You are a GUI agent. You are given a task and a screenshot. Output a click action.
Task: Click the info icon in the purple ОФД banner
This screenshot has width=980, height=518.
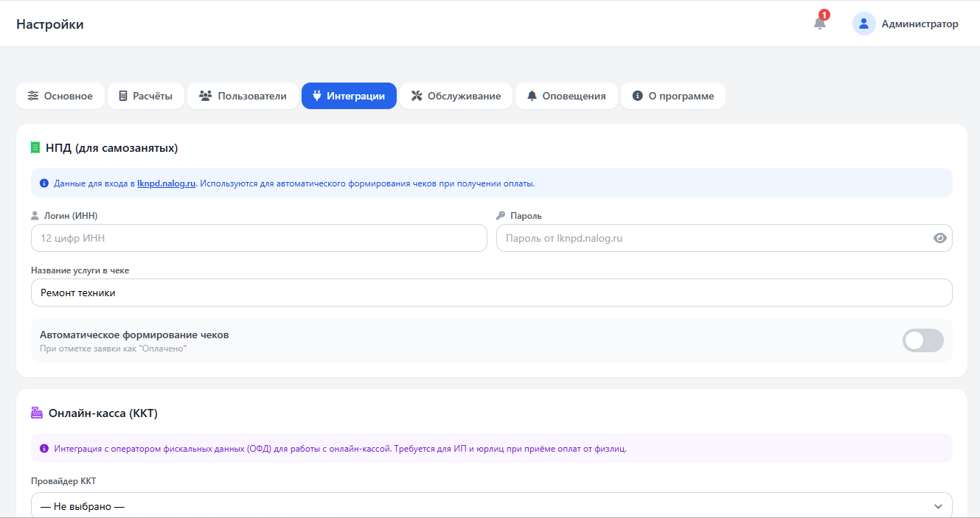pyautogui.click(x=44, y=448)
